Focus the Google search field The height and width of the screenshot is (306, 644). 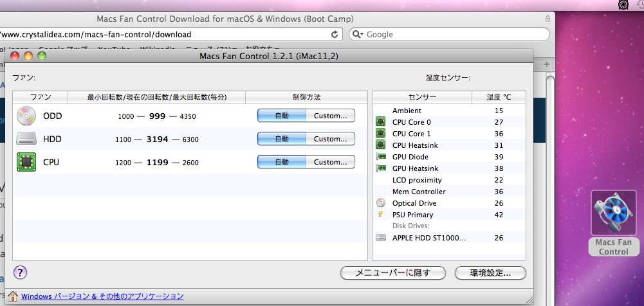[x=449, y=35]
